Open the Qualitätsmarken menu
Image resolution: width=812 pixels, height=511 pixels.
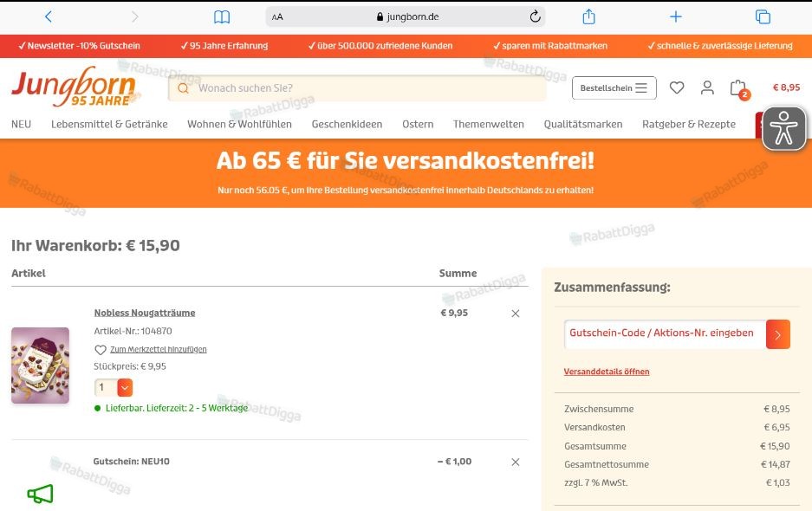click(x=583, y=124)
